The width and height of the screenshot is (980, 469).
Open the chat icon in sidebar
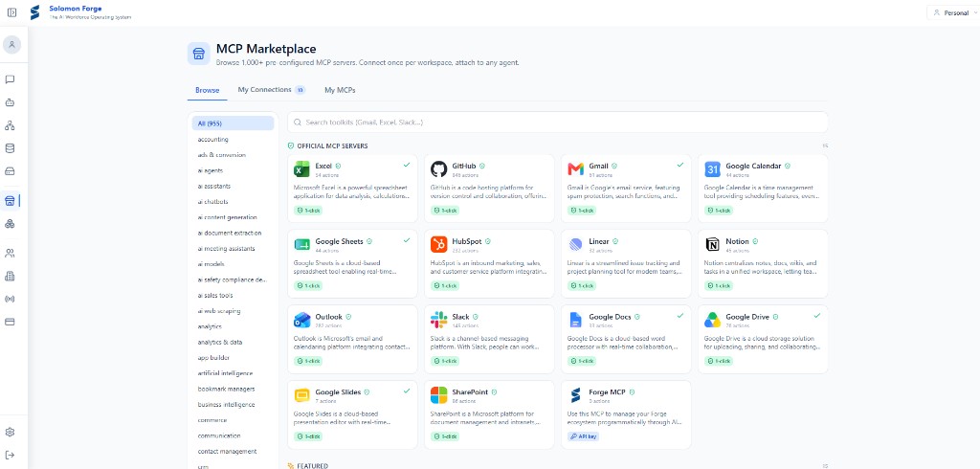point(10,79)
